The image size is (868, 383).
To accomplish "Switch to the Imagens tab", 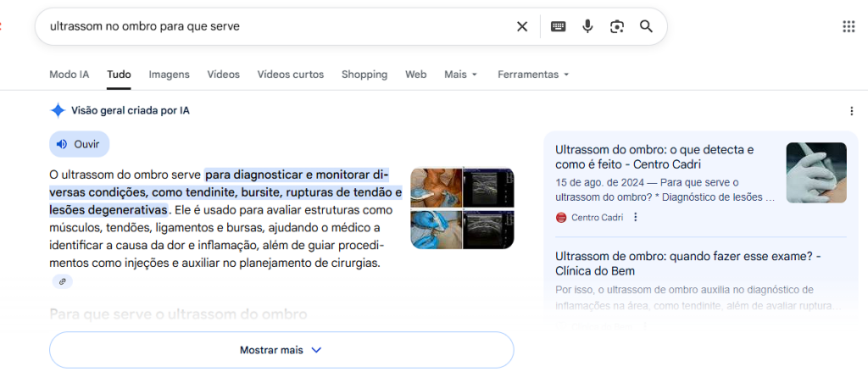I will tap(169, 75).
